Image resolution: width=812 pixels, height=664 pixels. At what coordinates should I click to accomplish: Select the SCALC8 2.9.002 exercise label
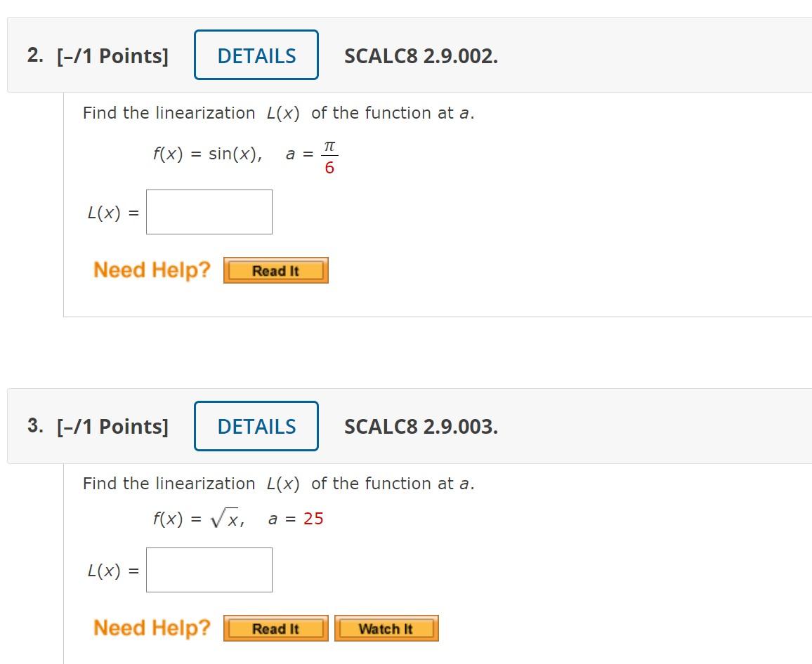point(421,58)
